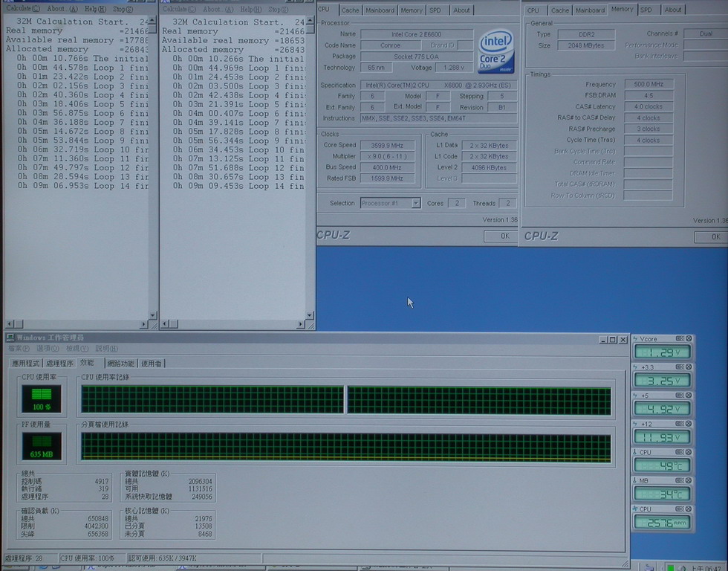
Task: Open Cache tab in left CPU-Z window
Action: (350, 10)
